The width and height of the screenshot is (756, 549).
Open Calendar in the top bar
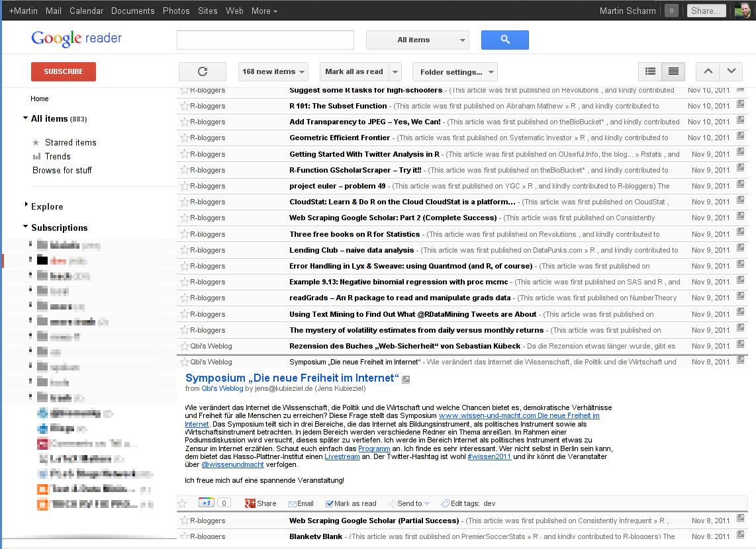click(86, 11)
